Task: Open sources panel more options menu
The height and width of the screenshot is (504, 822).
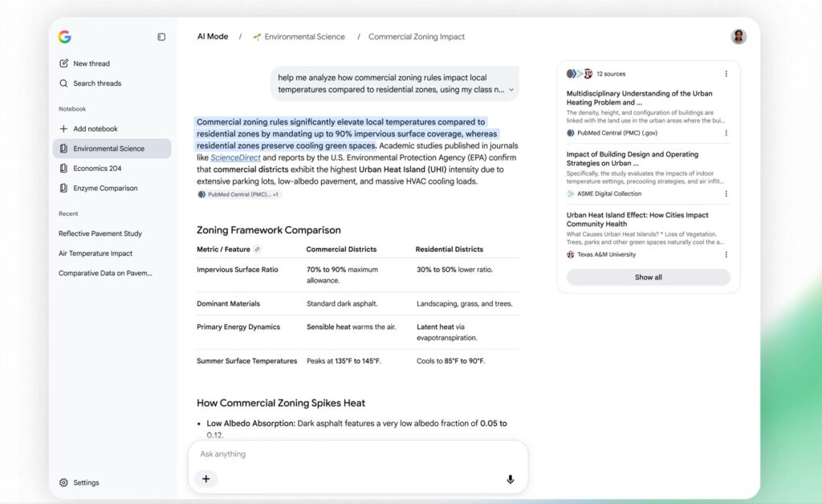Action: [x=726, y=74]
